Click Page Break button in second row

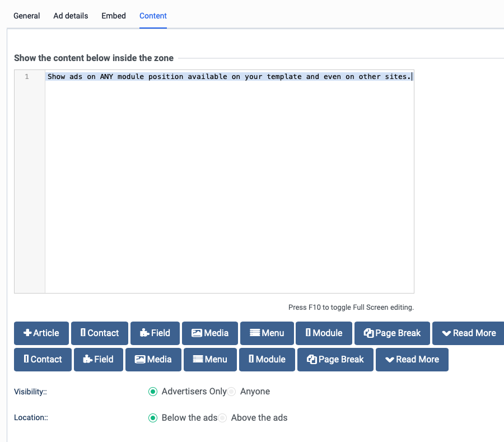pos(335,360)
